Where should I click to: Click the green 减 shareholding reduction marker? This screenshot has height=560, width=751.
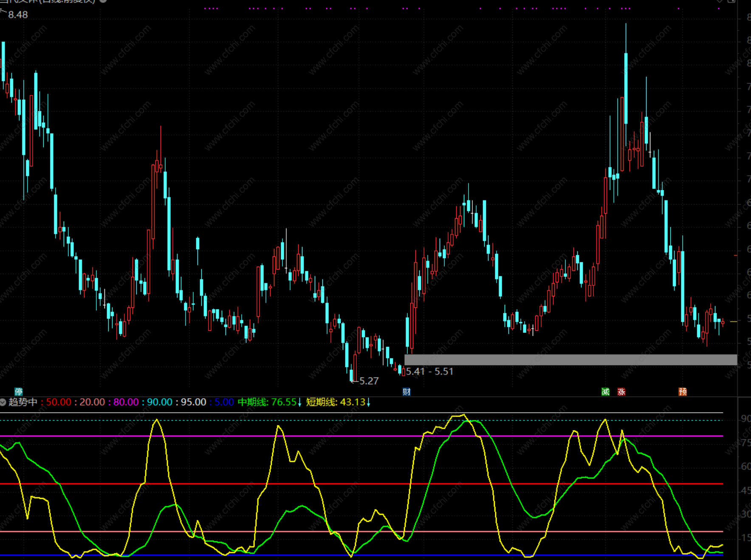[605, 391]
